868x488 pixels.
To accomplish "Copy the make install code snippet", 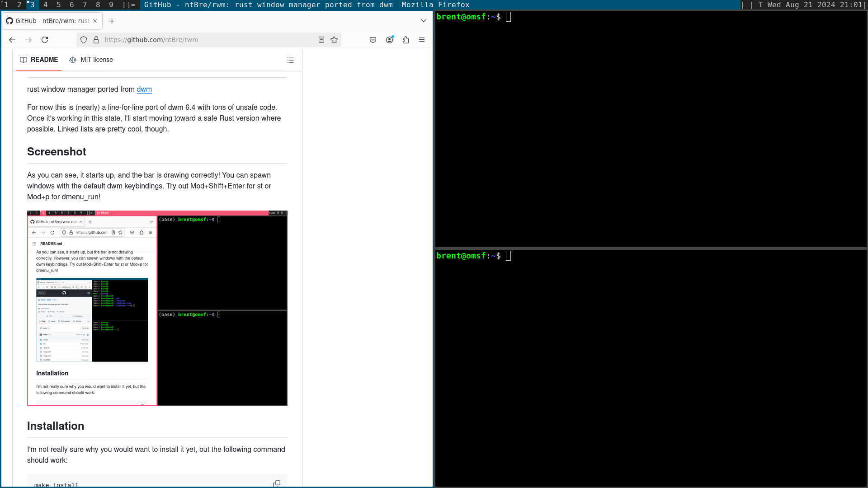I will (x=276, y=483).
